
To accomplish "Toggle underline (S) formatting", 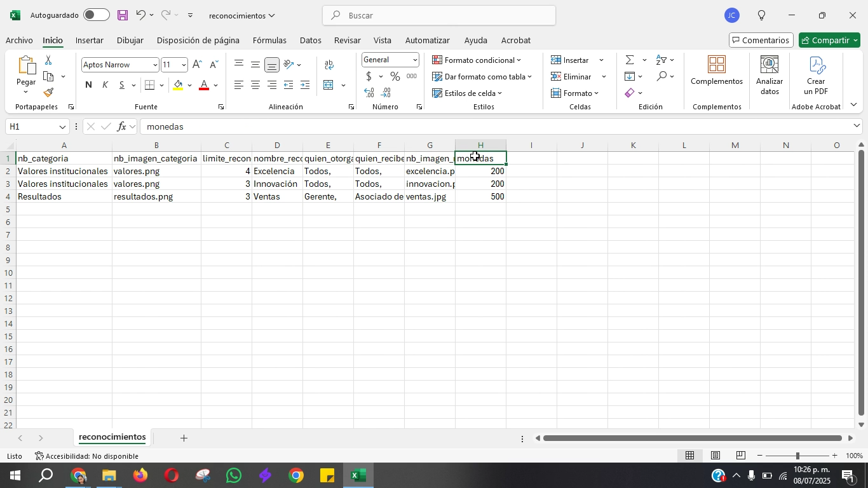I will coord(121,85).
